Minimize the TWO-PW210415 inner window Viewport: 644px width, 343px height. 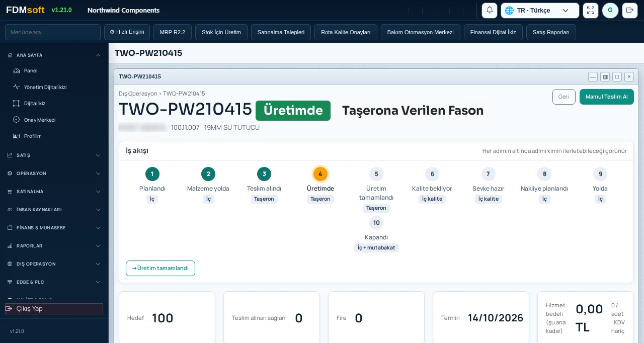pos(593,76)
